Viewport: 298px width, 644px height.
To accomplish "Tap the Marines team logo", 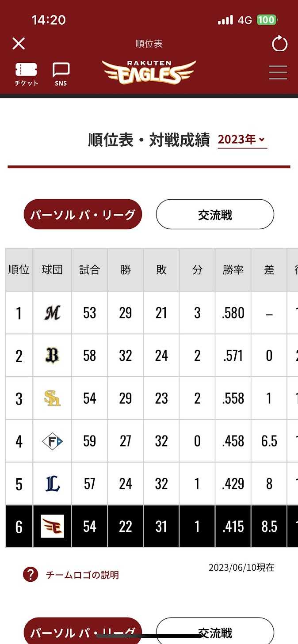I will [x=52, y=313].
